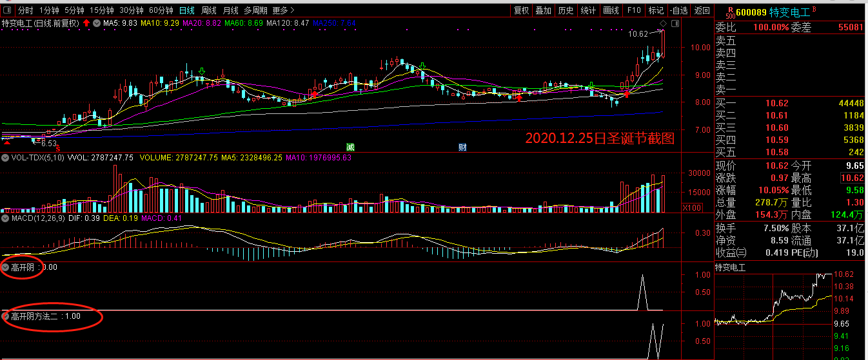Viewport: 868px width, 360px height.
Task: Expand the 更多 periods menu
Action: pyautogui.click(x=283, y=10)
